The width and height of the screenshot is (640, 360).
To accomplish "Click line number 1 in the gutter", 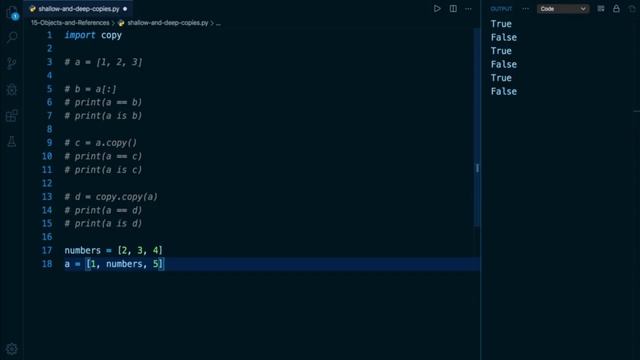I will 49,35.
